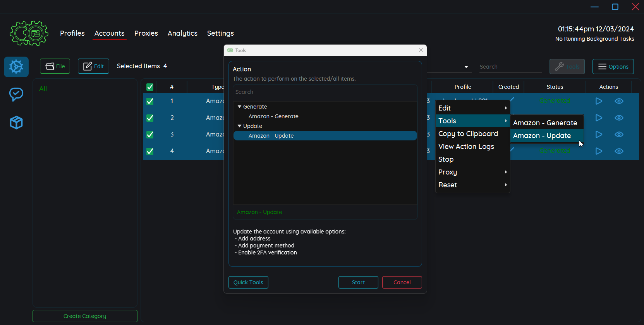Click the eye icon for row 3
This screenshot has width=644, height=325.
pos(619,135)
